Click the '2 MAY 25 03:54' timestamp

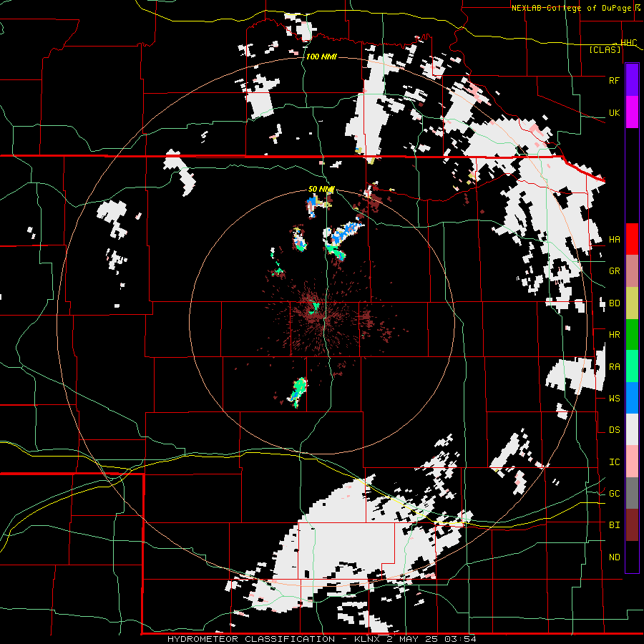point(431,639)
